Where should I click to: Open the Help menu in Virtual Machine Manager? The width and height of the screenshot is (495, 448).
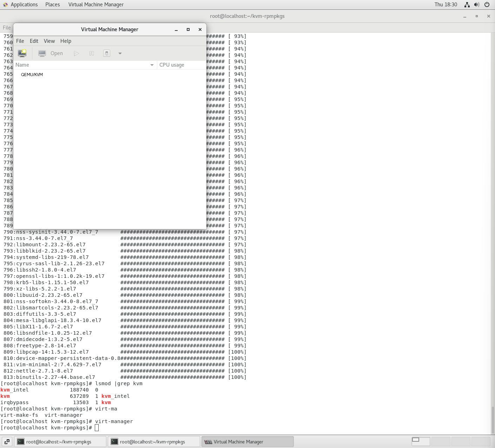(66, 41)
